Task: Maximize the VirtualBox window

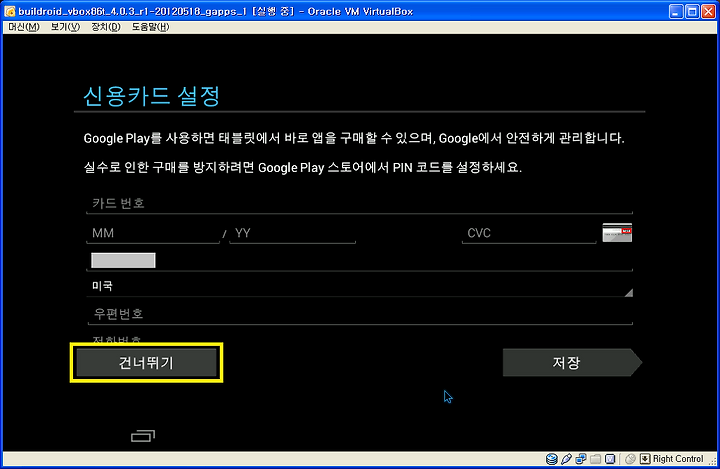Action: [692, 11]
